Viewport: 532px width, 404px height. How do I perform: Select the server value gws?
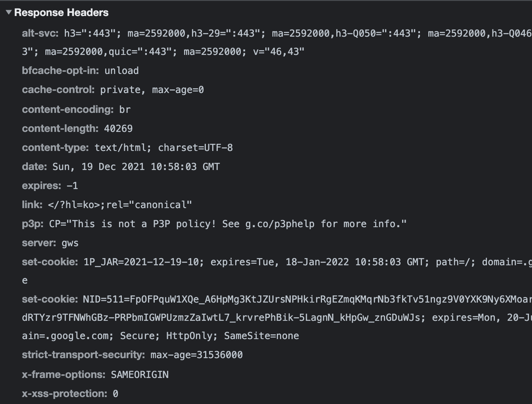[70, 243]
